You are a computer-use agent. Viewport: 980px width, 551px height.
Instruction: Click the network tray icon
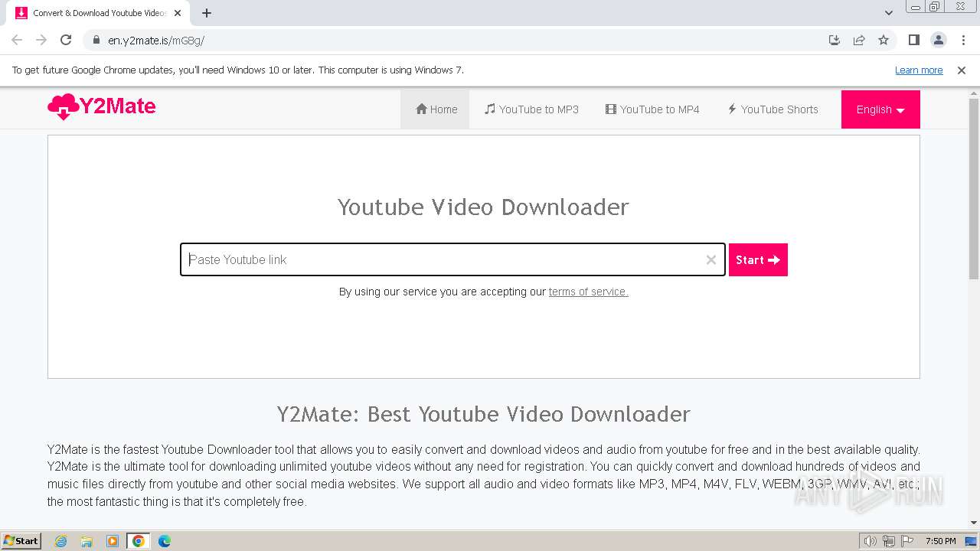point(889,541)
